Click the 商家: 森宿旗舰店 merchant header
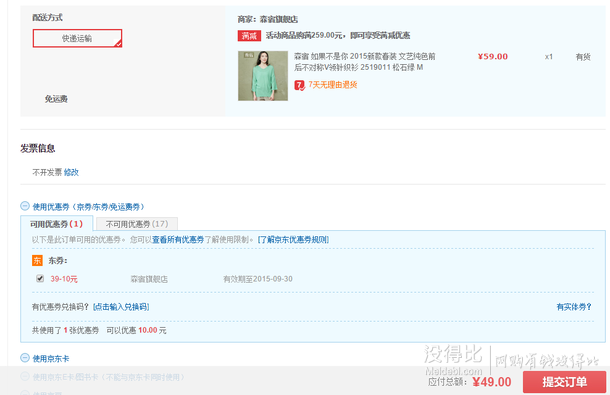 pyautogui.click(x=268, y=19)
